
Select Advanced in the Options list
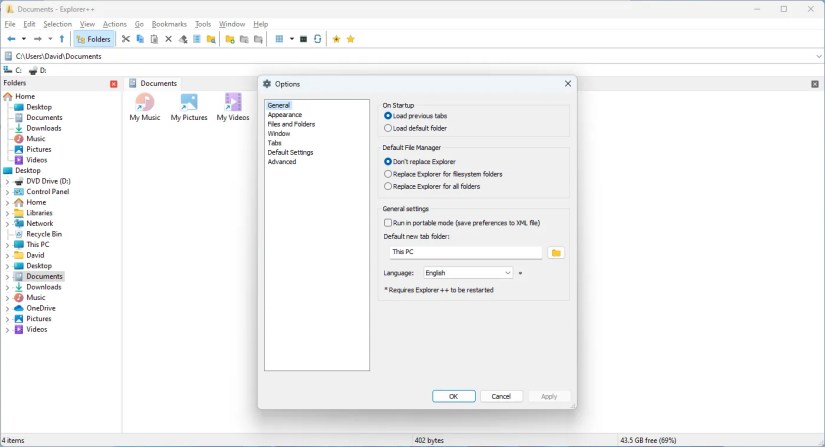click(x=281, y=161)
